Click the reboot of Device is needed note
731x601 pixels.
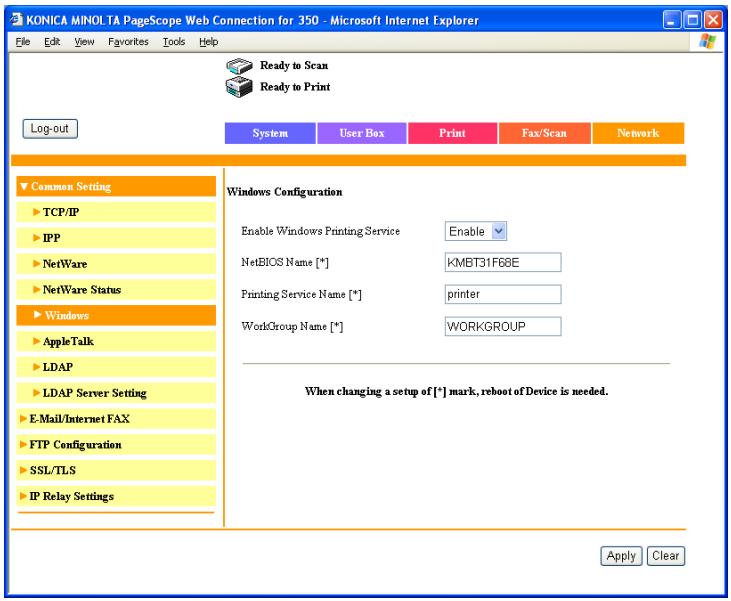point(456,391)
